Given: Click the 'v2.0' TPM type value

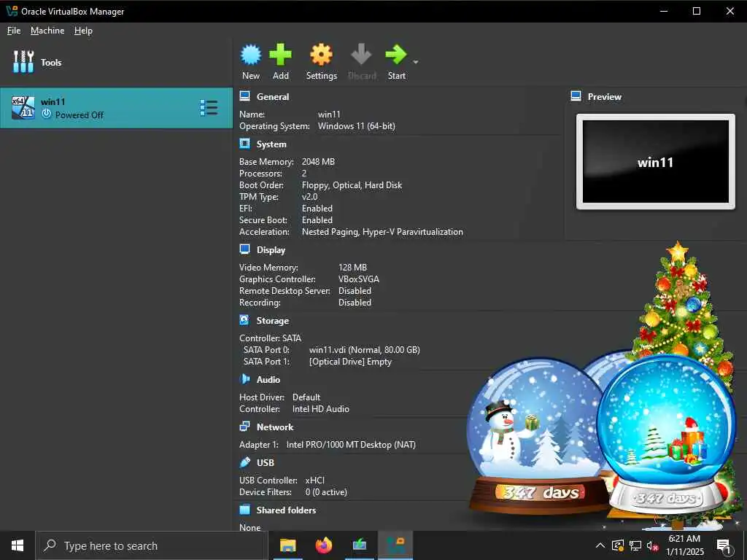Looking at the screenshot, I should tap(309, 197).
